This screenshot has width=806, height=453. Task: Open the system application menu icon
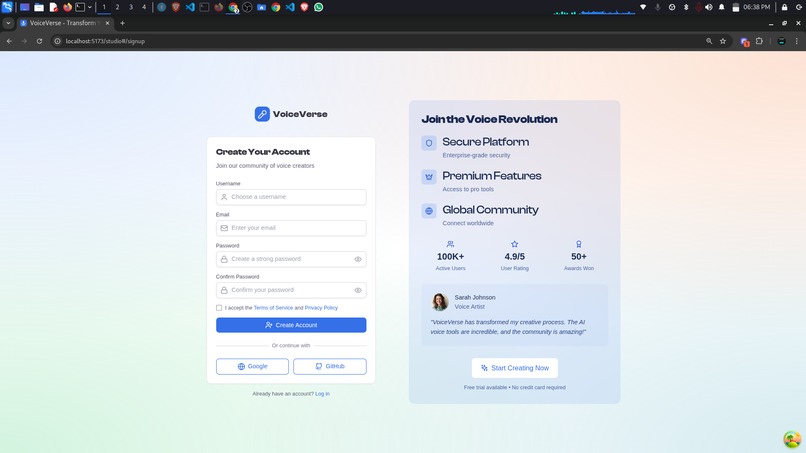click(7, 7)
